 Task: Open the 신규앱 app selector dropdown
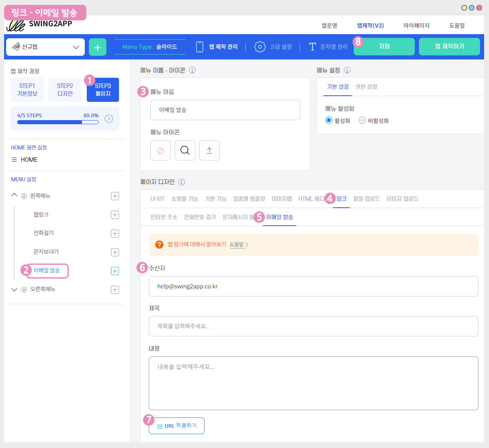[46, 47]
